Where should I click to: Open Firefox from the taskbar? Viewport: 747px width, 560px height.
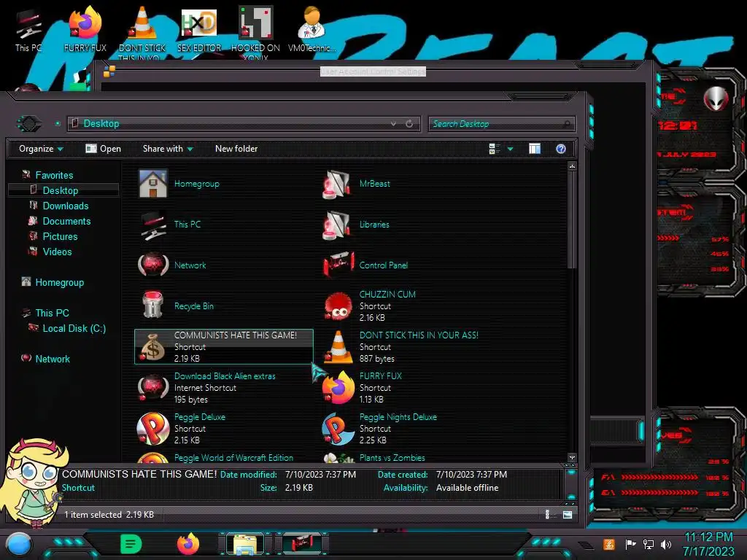tap(188, 544)
